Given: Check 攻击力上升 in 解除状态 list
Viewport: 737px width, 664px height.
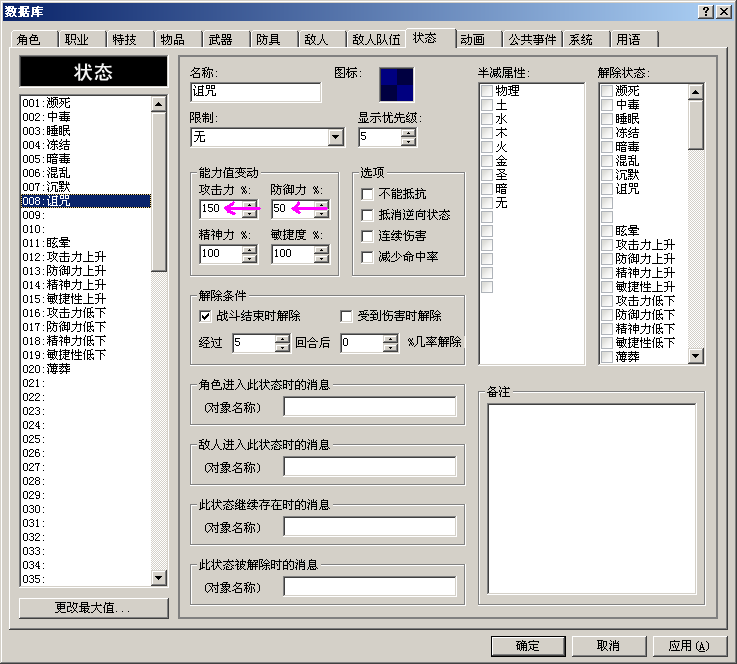Looking at the screenshot, I should [x=607, y=245].
